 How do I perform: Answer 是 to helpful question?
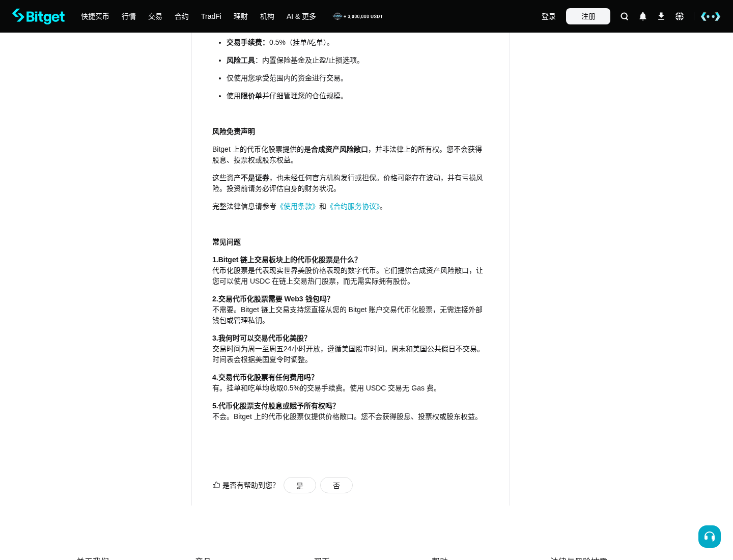tap(300, 485)
